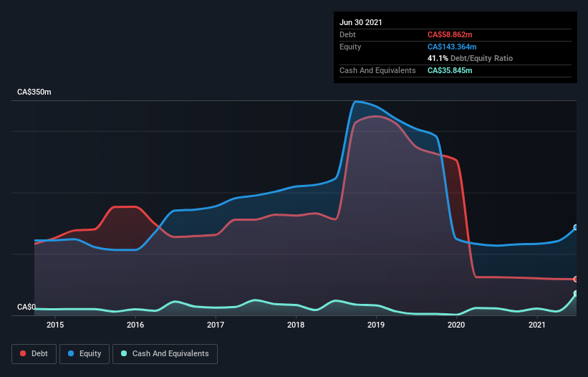
Task: Click the CA$350m y-axis label
Action: pyautogui.click(x=34, y=92)
